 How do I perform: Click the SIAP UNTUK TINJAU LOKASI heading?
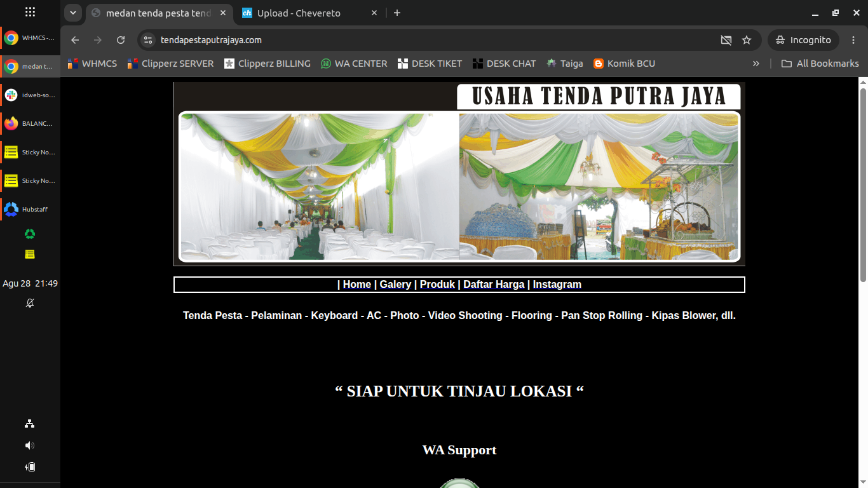click(x=459, y=391)
